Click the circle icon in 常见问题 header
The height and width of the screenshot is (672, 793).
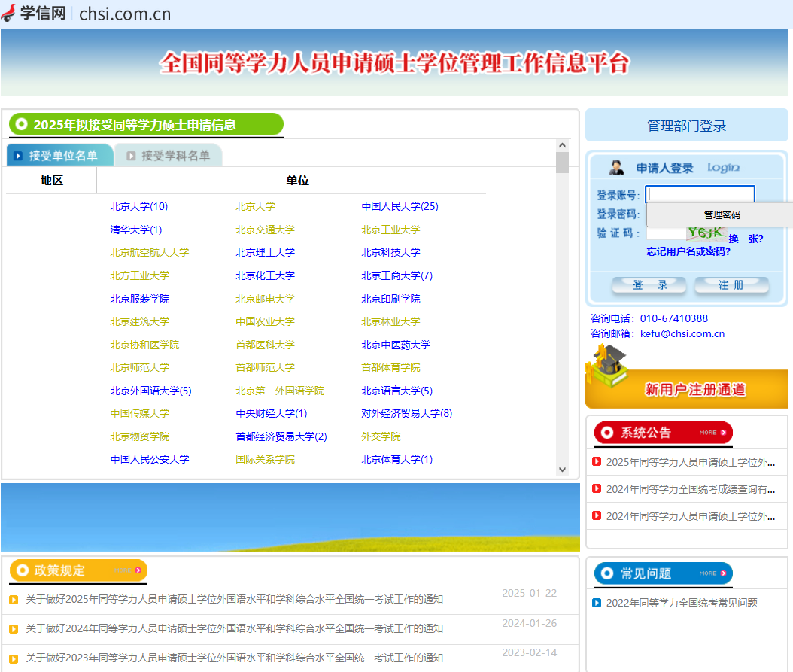coord(607,573)
